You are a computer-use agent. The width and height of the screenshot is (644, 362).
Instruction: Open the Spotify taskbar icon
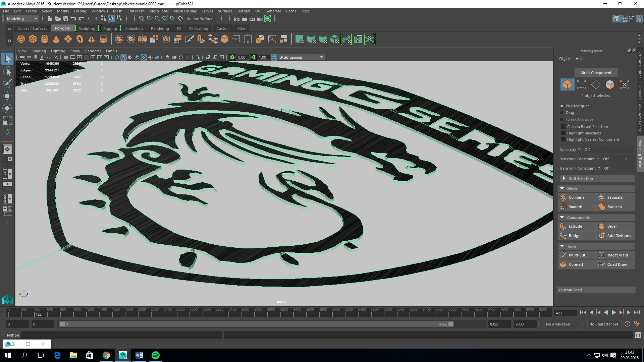click(x=156, y=355)
